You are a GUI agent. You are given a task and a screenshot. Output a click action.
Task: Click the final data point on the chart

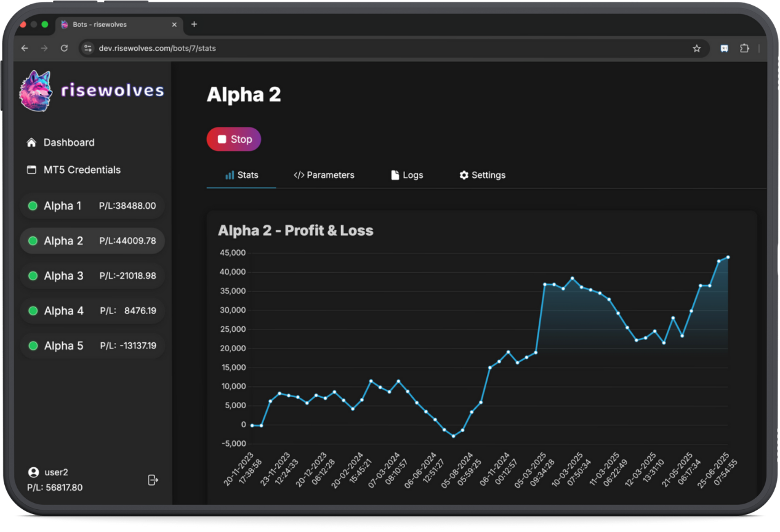(728, 257)
